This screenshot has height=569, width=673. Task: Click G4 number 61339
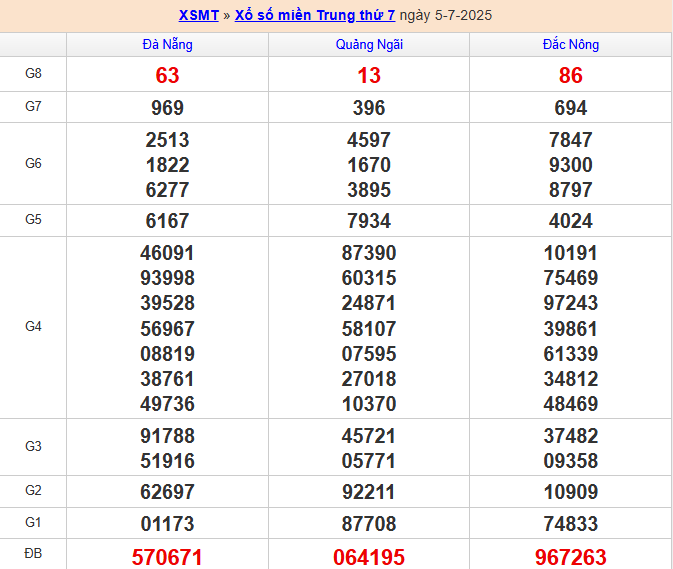tap(571, 354)
